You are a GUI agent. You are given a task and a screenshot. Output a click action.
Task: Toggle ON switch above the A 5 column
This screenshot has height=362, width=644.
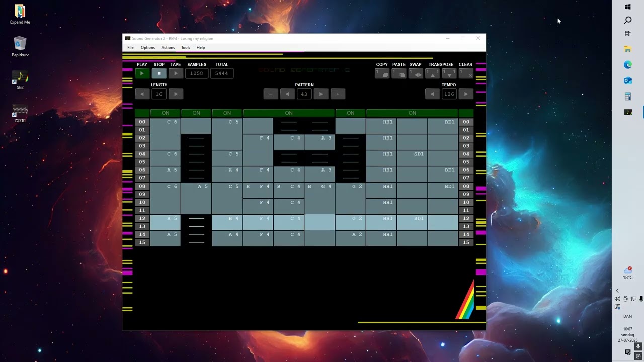196,113
